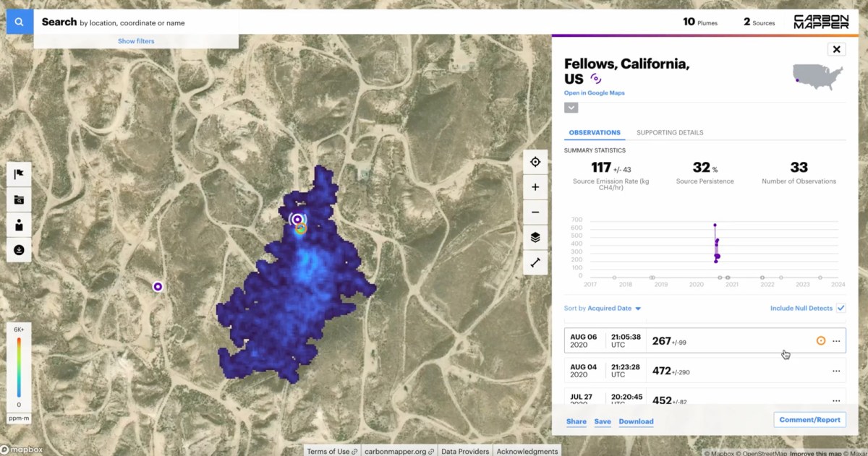868x456 pixels.
Task: Recenter map with the locate target icon
Action: click(535, 162)
